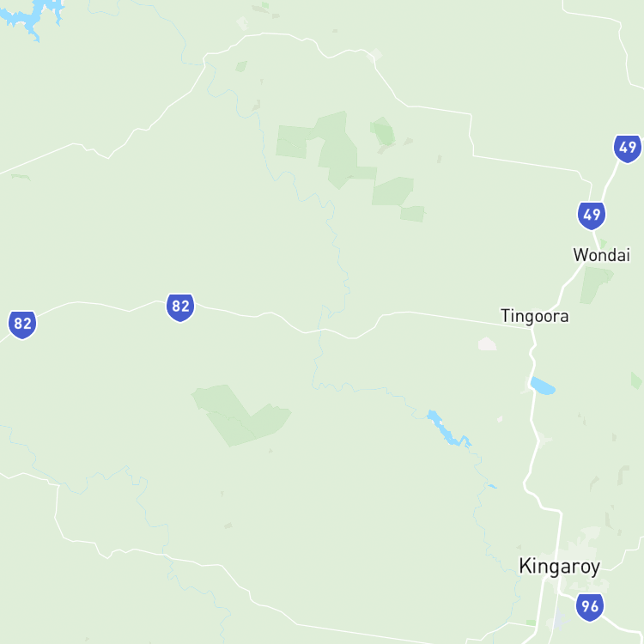The width and height of the screenshot is (644, 644).
Task: Select the route 49 shield farthest from Wondai
Action: 628,149
